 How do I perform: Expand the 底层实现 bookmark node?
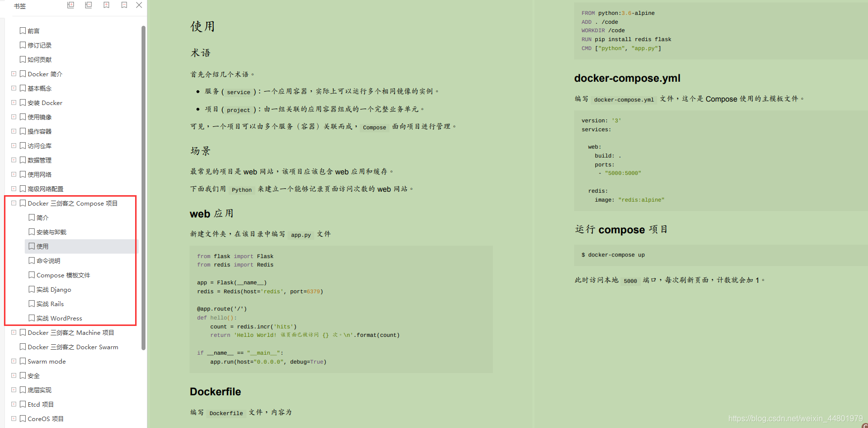pos(14,390)
